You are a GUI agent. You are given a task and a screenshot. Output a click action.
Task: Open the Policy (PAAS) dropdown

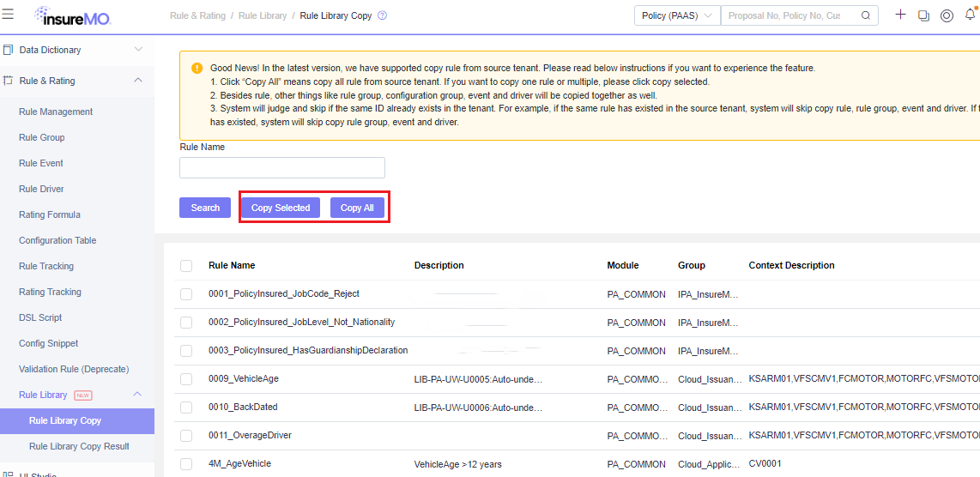(x=677, y=15)
